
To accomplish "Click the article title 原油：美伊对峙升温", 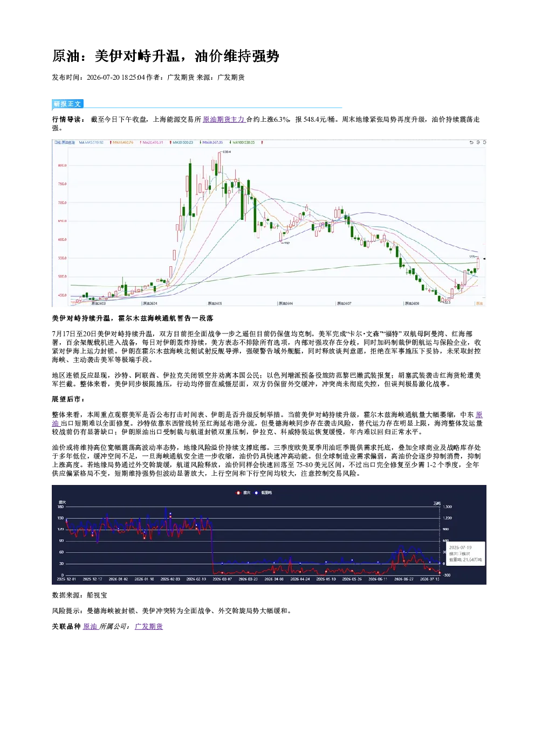I will tap(166, 56).
